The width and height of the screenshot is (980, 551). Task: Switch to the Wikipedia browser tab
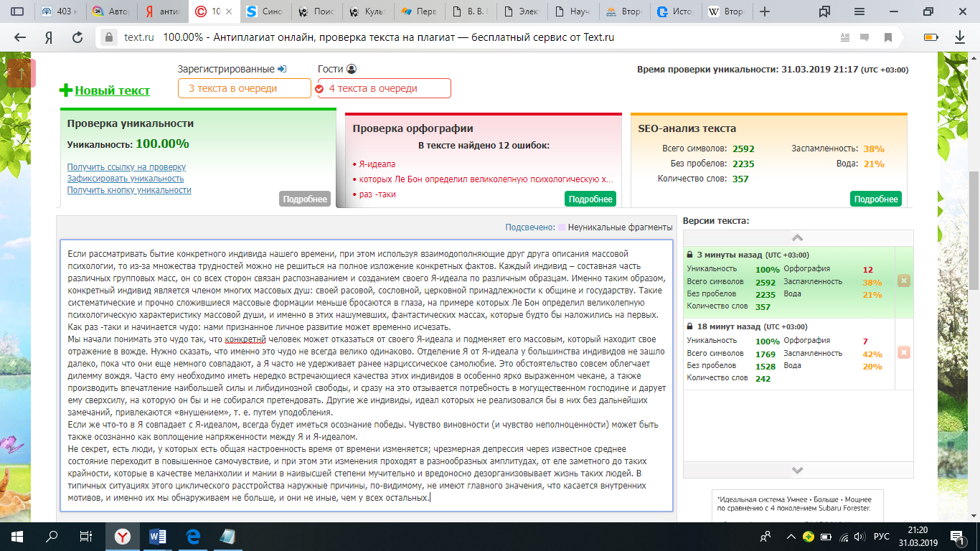724,11
